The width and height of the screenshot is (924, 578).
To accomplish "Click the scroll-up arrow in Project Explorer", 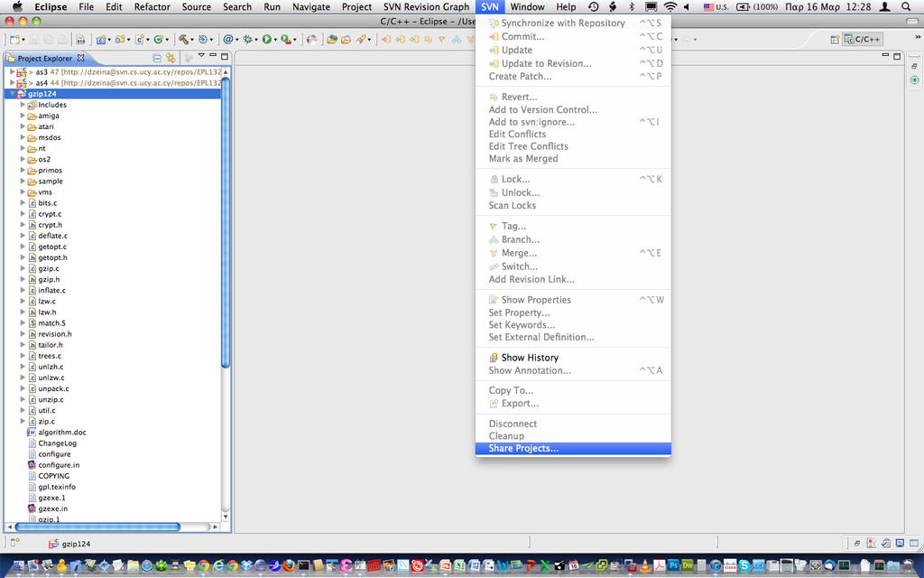I will 225,71.
